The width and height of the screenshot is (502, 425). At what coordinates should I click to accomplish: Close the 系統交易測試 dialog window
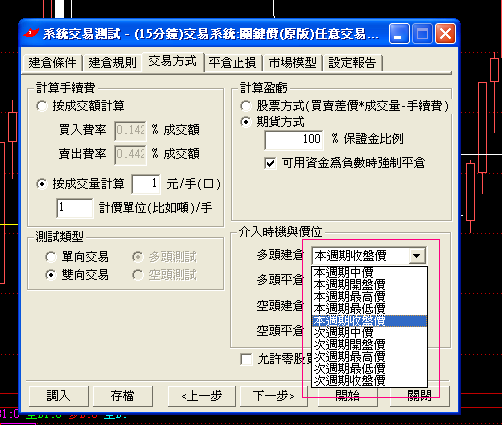446,34
